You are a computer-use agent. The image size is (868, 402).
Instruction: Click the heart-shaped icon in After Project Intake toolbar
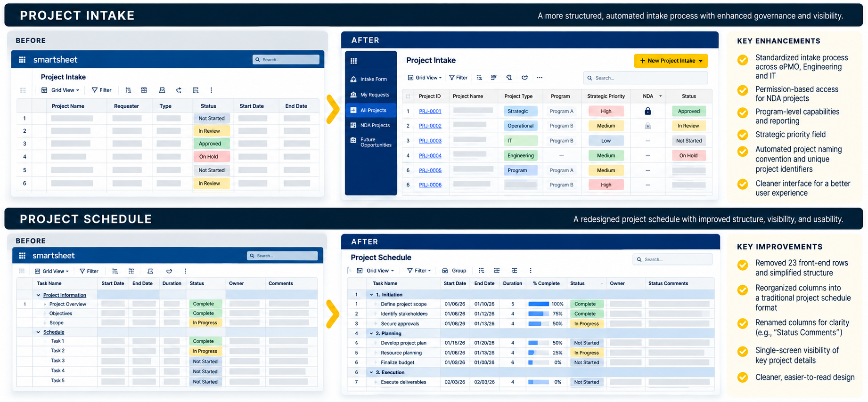pyautogui.click(x=524, y=78)
